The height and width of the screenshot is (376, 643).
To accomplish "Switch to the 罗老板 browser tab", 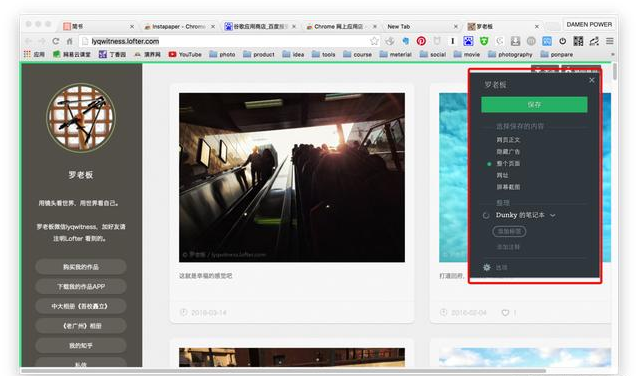I will pyautogui.click(x=503, y=26).
